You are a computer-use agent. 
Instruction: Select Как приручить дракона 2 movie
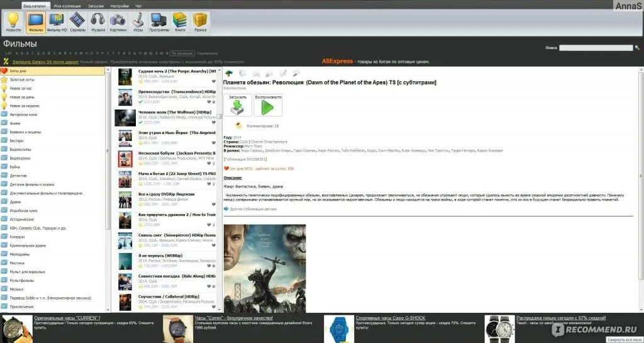click(x=164, y=220)
